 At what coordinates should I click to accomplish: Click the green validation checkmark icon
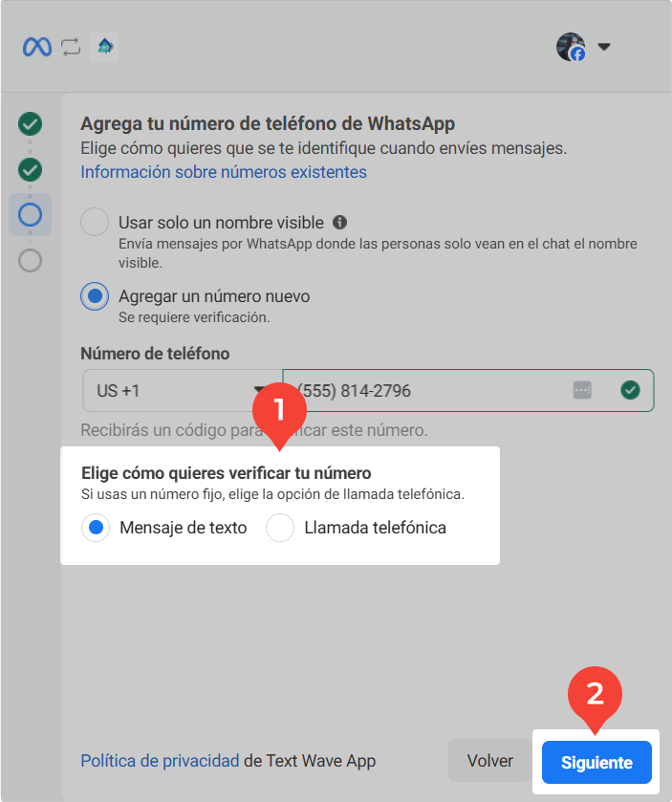[630, 390]
